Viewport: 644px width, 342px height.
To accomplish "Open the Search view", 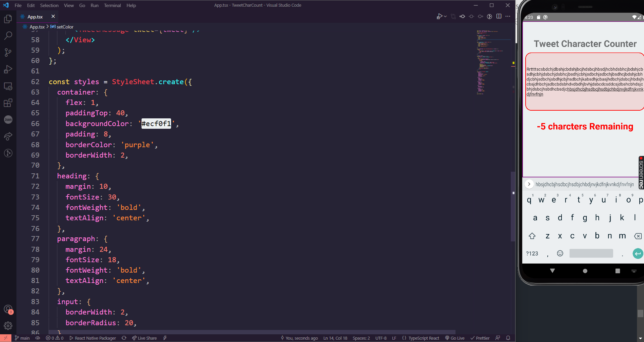I will pyautogui.click(x=8, y=36).
